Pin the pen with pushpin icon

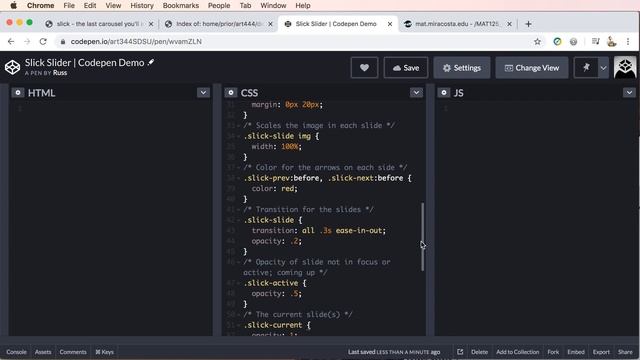pyautogui.click(x=586, y=68)
